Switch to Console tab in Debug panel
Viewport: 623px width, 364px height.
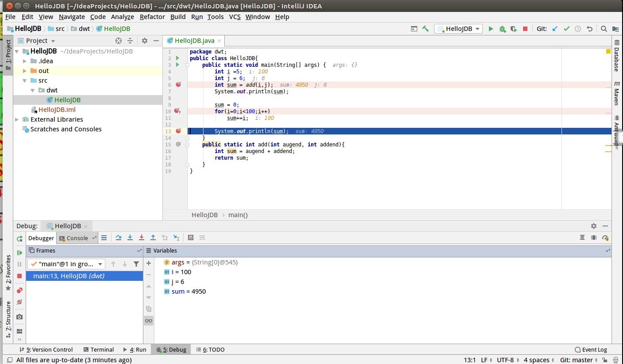click(77, 238)
